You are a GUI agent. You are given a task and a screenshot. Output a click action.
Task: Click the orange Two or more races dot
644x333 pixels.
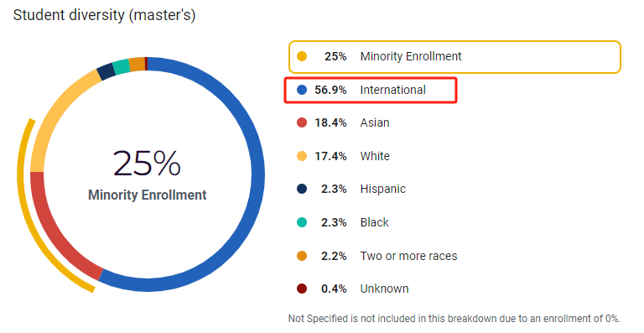[302, 256]
